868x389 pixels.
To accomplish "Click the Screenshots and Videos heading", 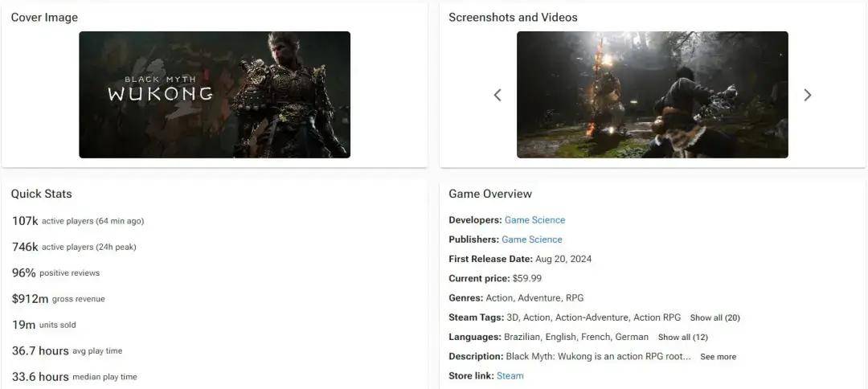I will [x=513, y=17].
